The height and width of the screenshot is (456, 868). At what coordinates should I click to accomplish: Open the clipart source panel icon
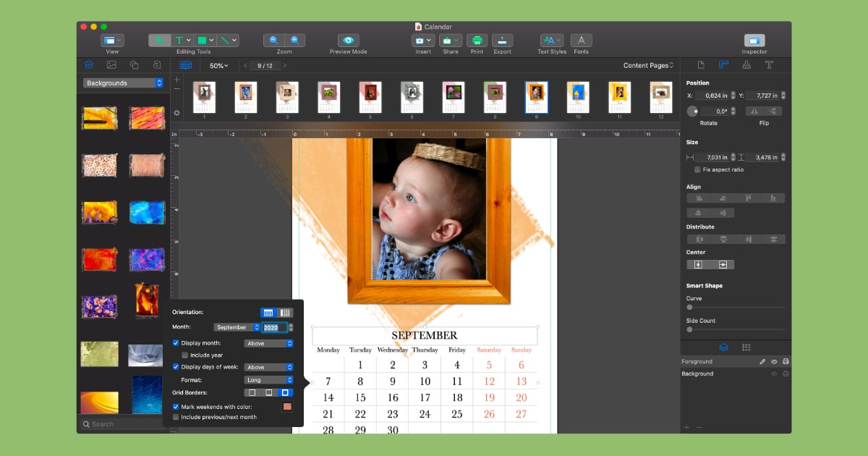(x=88, y=65)
